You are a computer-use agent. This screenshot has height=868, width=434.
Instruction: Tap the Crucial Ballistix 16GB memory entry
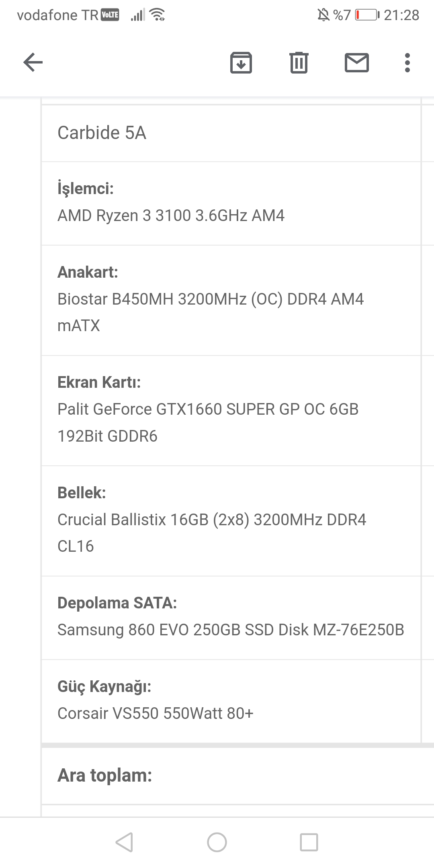pyautogui.click(x=212, y=520)
